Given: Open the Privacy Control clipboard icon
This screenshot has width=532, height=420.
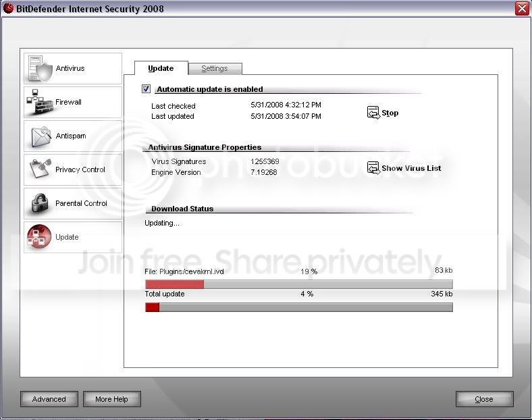Looking at the screenshot, I should (x=41, y=168).
